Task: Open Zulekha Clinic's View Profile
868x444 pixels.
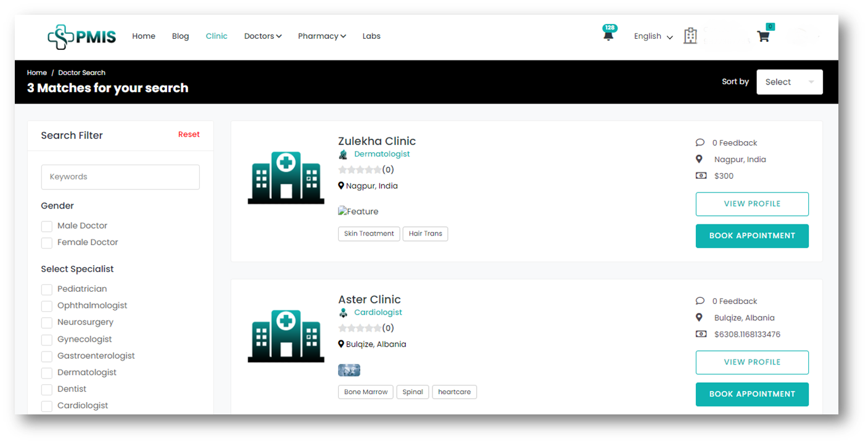Action: 752,203
